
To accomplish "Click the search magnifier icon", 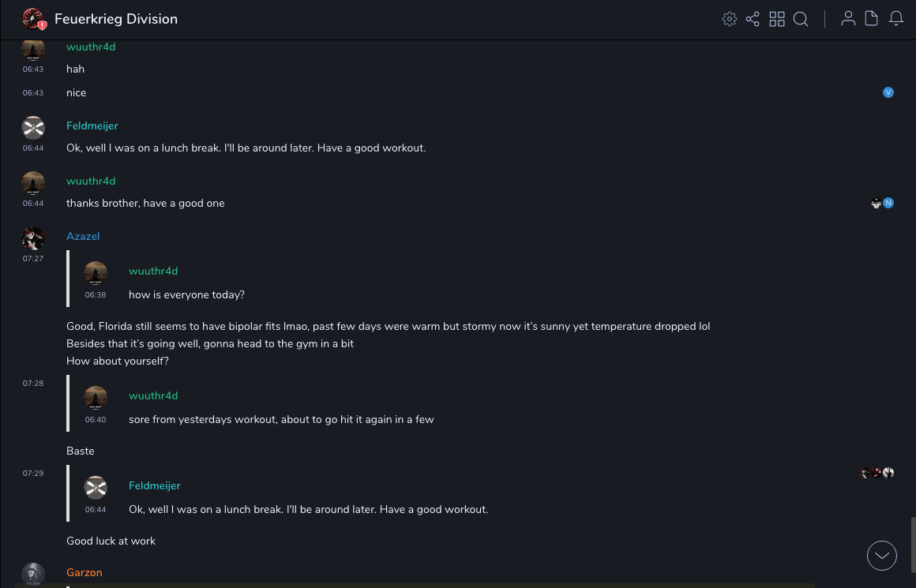I will 801,19.
